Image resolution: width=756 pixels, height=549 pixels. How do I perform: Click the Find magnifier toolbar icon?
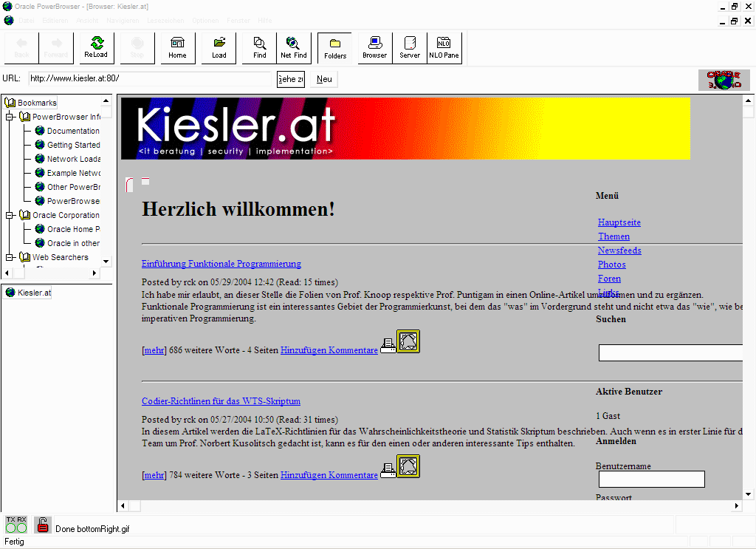[x=260, y=48]
